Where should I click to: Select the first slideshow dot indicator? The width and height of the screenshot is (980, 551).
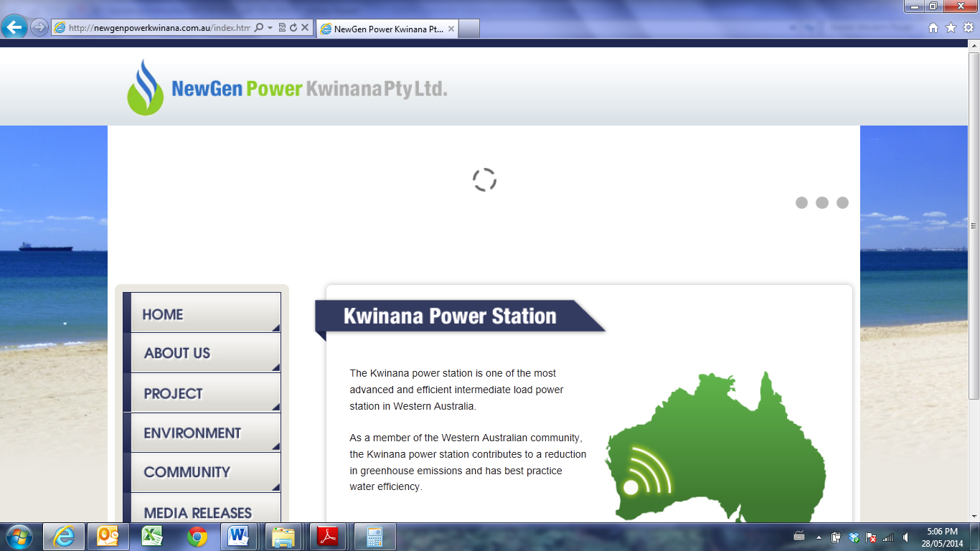click(x=801, y=203)
